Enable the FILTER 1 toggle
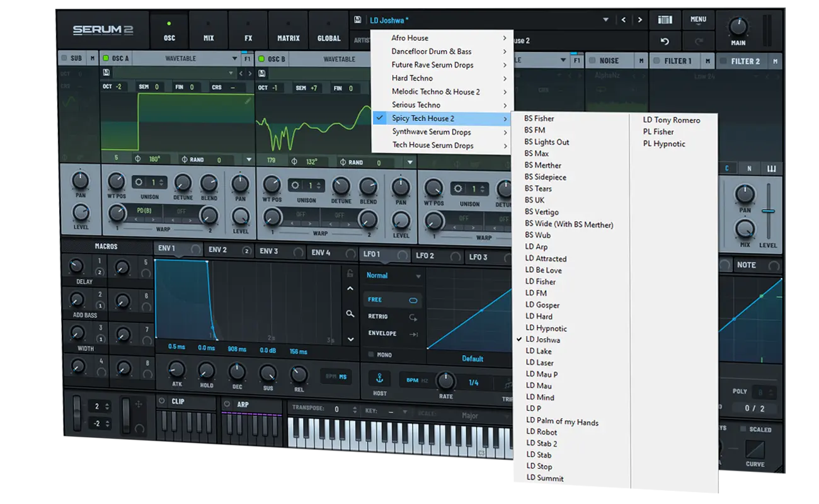Image resolution: width=819 pixels, height=504 pixels. point(656,61)
